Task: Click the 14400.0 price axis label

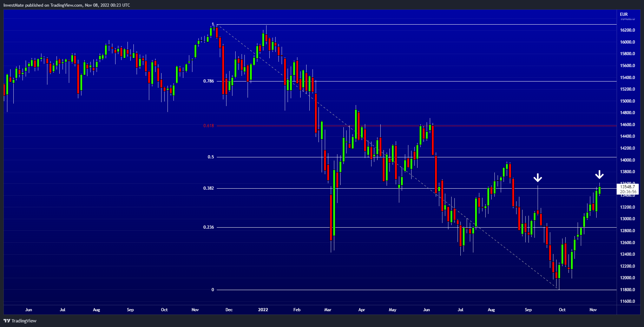Action: coord(627,136)
